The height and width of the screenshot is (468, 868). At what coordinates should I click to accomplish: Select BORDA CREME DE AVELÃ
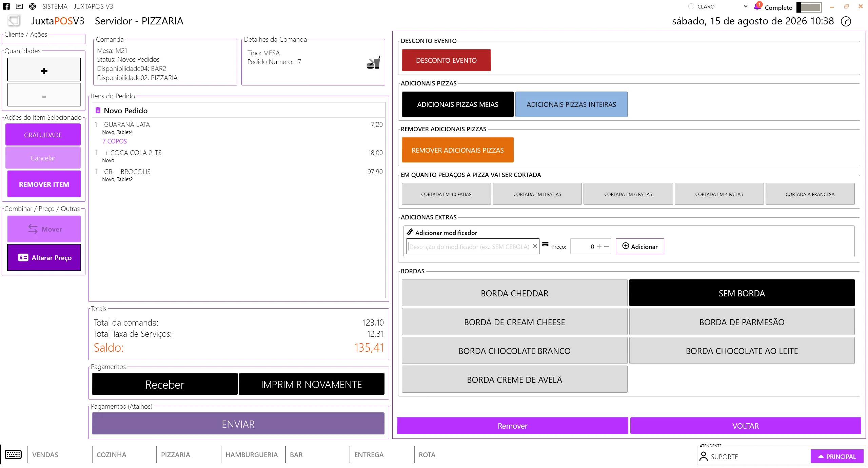pyautogui.click(x=515, y=379)
